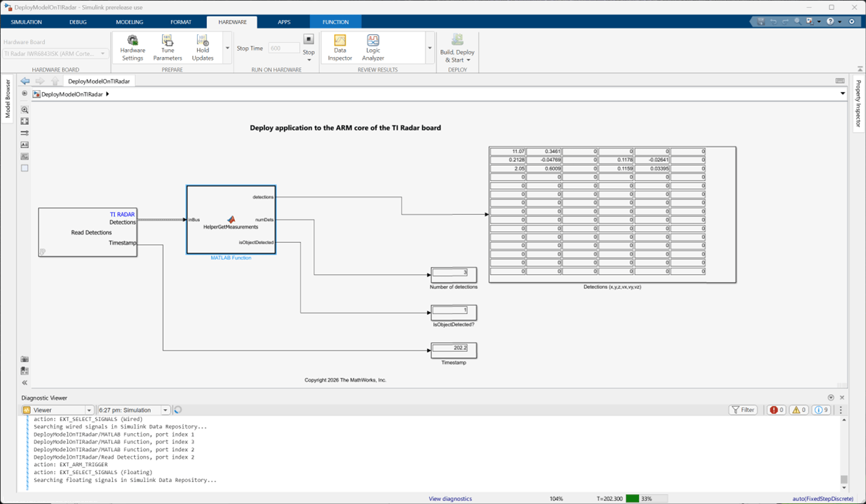Click the Filter button in Diagnostic Viewer
The width and height of the screenshot is (866, 504).
click(x=743, y=410)
